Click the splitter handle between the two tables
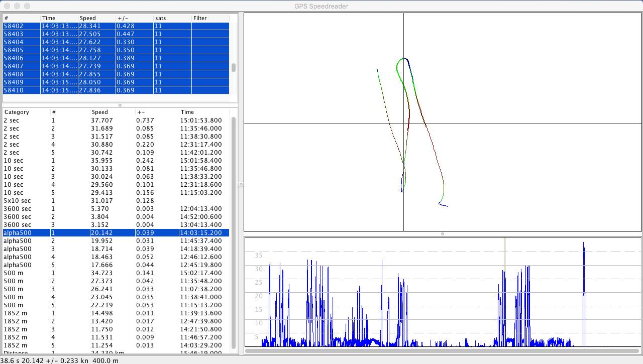The image size is (643, 364). 120,105
